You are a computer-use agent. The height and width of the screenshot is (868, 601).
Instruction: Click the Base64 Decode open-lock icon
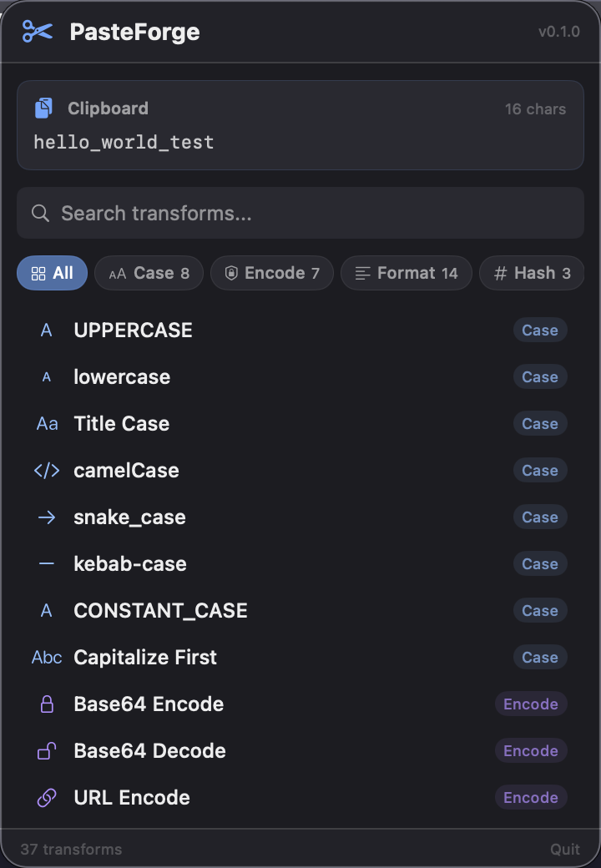(x=46, y=750)
